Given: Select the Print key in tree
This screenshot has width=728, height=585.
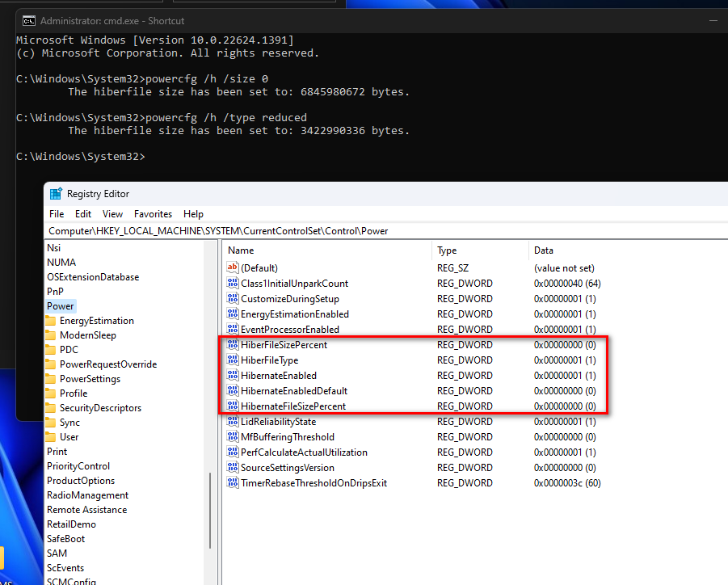Looking at the screenshot, I should pyautogui.click(x=57, y=452).
